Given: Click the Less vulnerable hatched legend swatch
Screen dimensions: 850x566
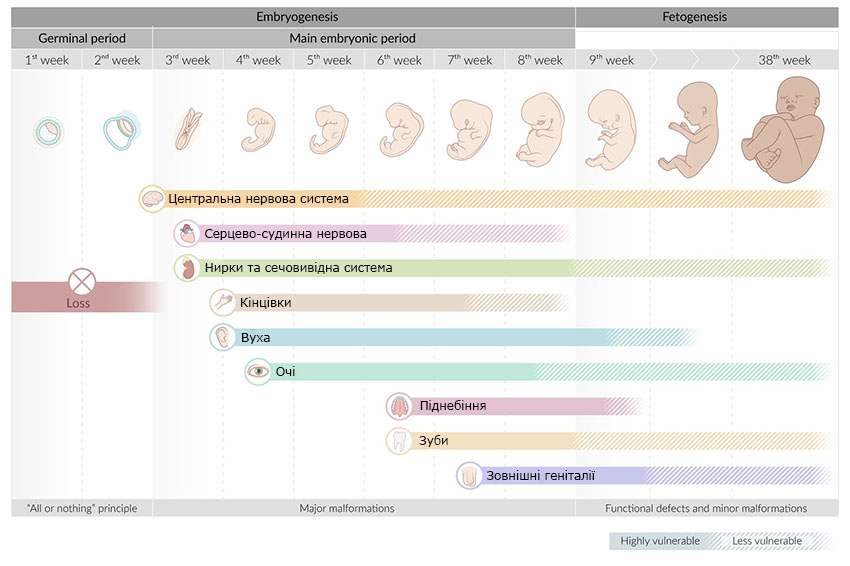Looking at the screenshot, I should tap(771, 541).
